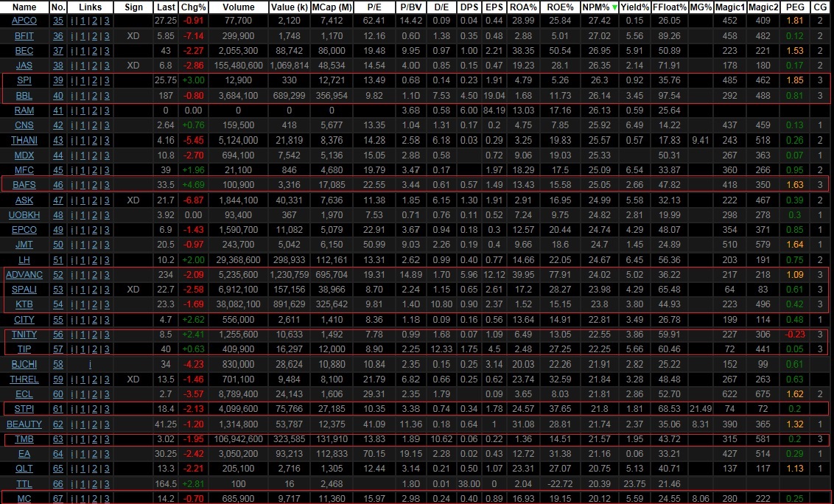Open the number 60 link for ECL
Viewport: 834px width, 504px height.
pyautogui.click(x=58, y=394)
